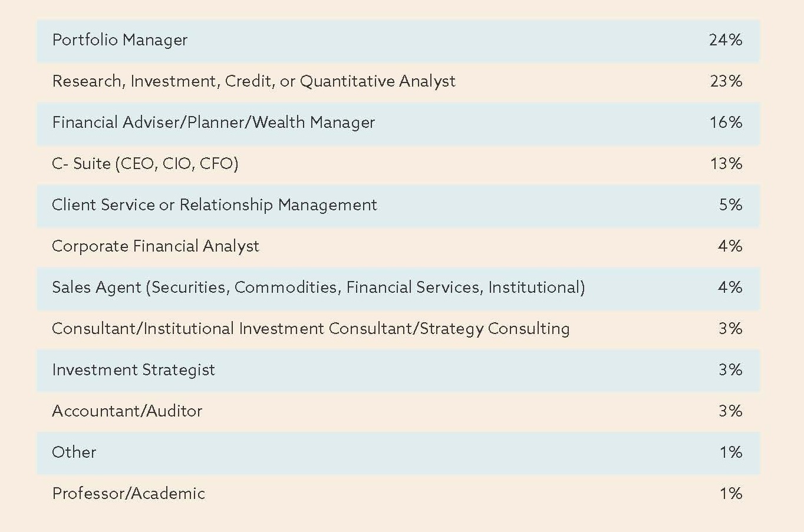Select the Investment Strategist row

pyautogui.click(x=398, y=371)
